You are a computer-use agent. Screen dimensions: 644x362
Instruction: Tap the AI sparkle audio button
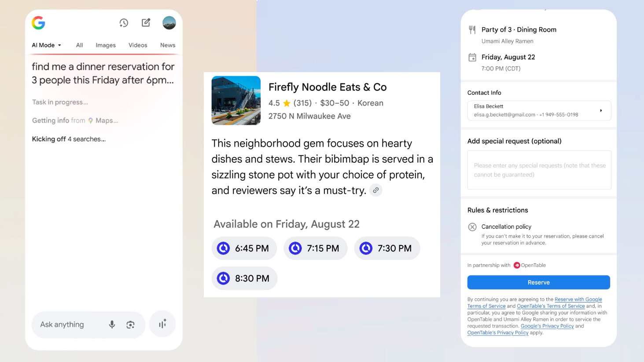click(162, 324)
